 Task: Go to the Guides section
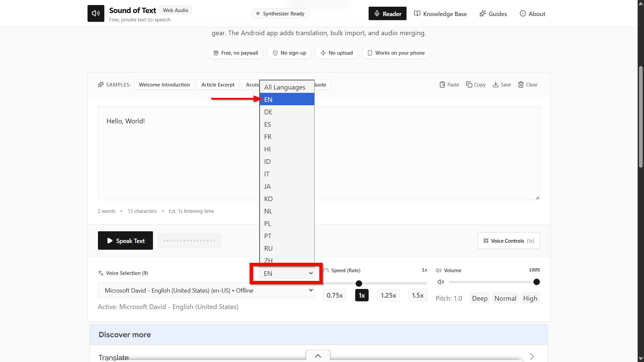tap(493, 14)
